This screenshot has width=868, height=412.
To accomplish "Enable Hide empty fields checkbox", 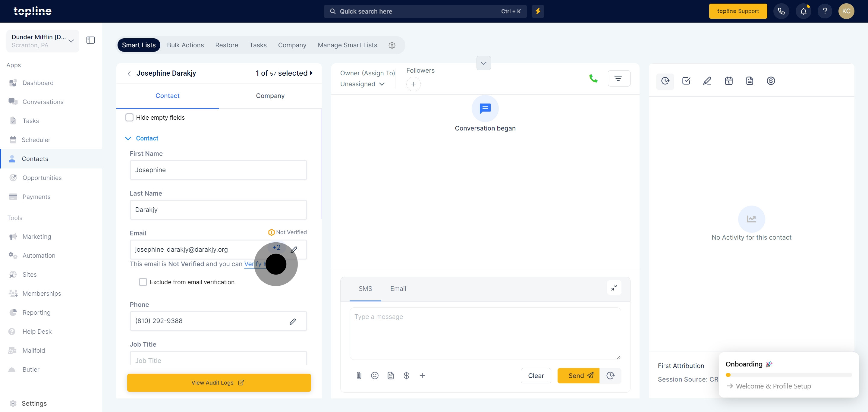I will point(129,117).
